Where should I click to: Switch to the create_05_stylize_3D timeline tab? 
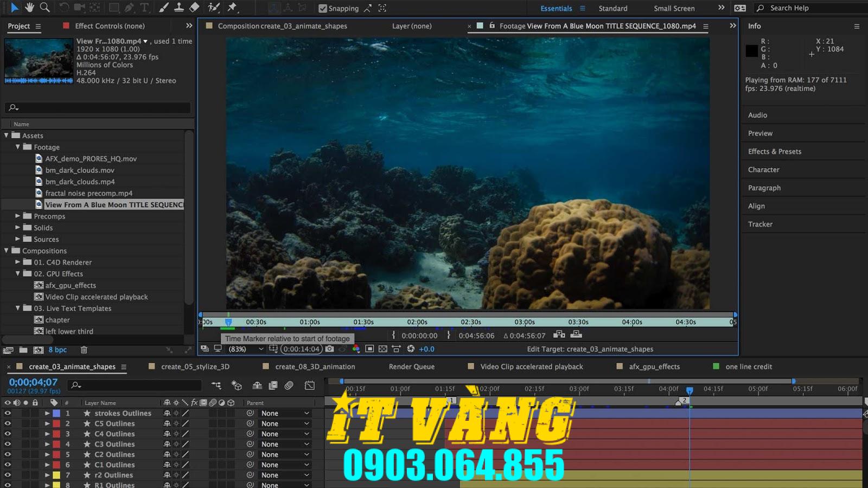[x=195, y=367]
